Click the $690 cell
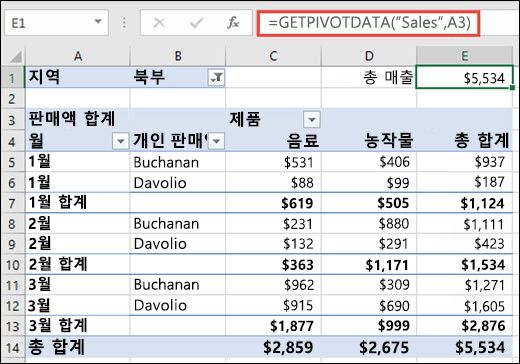 [369, 306]
